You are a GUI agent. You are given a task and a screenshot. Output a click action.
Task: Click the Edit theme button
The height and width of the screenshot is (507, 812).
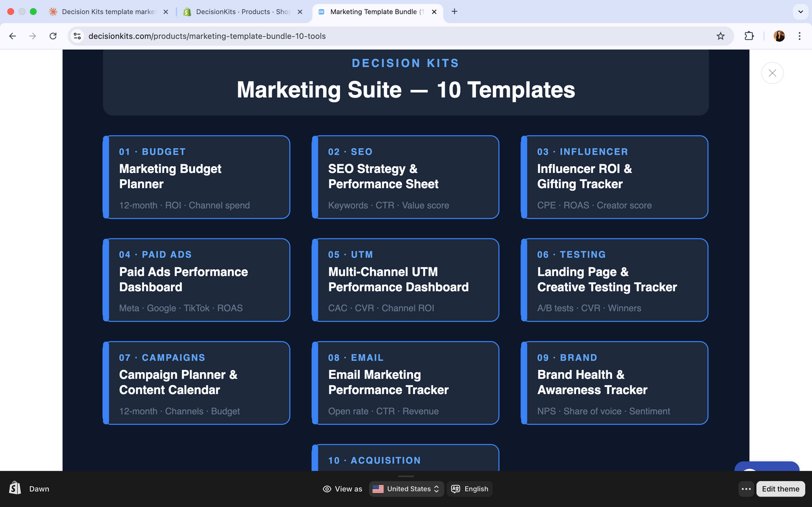(780, 488)
